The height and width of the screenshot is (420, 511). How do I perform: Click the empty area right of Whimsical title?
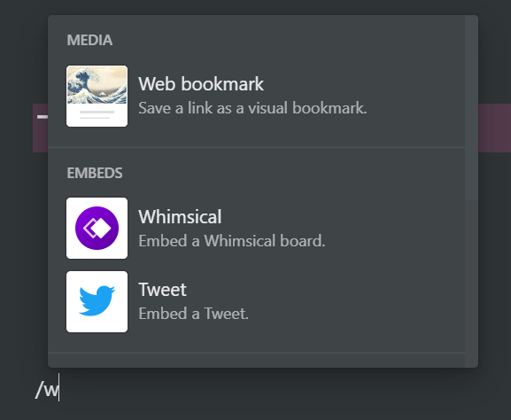[x=342, y=217]
